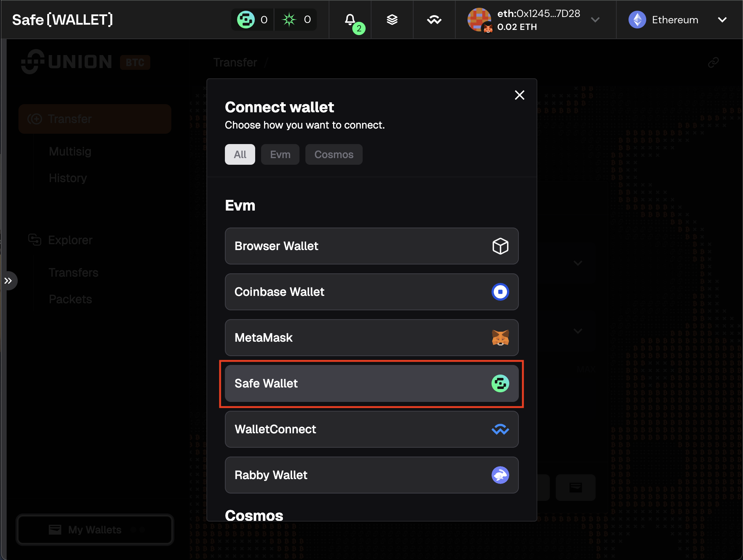Open WalletConnect icon in top bar
Viewport: 743px width, 560px height.
point(434,20)
